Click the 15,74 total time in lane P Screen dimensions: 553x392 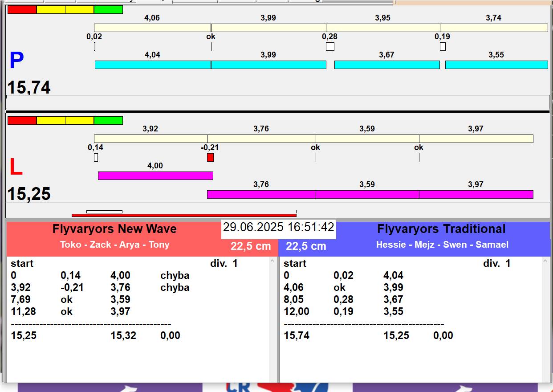pos(29,88)
